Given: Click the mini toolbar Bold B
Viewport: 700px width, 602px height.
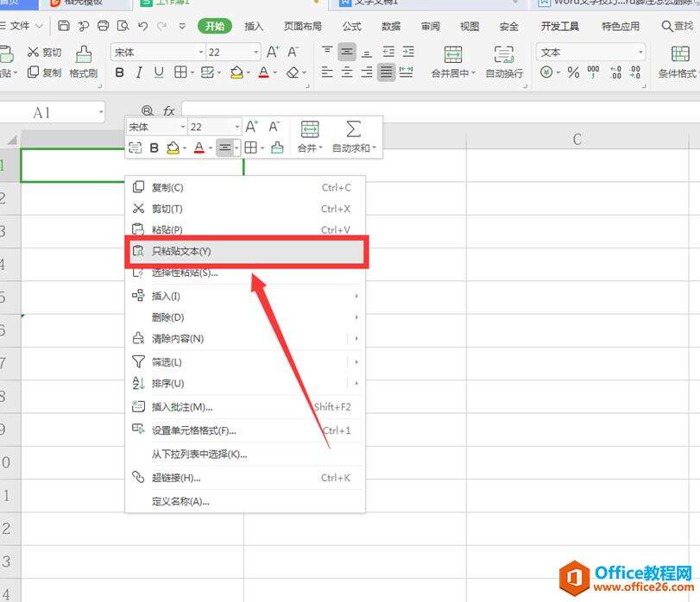Looking at the screenshot, I should pyautogui.click(x=154, y=147).
